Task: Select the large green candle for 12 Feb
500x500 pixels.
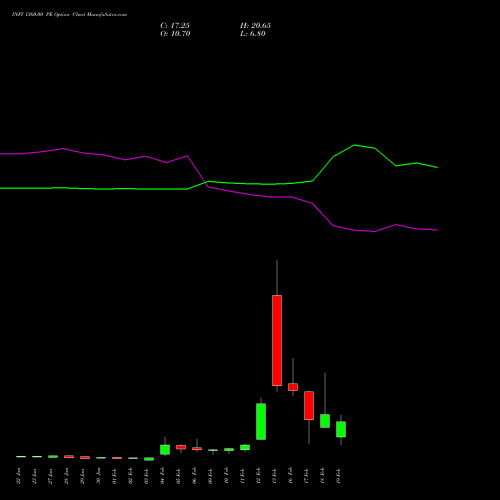Action: [x=261, y=421]
